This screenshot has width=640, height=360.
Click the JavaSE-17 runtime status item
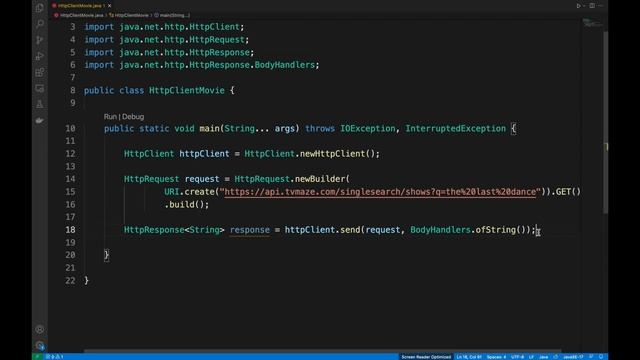573,357
